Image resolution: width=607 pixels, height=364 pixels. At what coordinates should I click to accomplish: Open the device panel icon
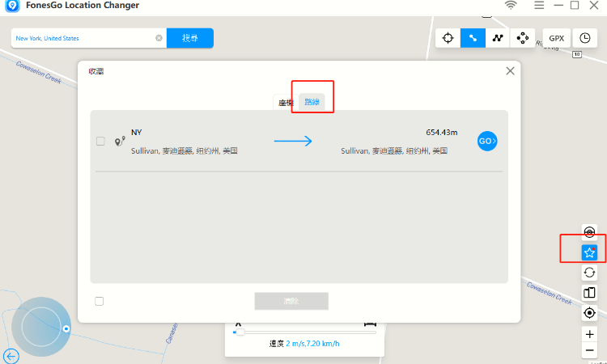click(589, 293)
